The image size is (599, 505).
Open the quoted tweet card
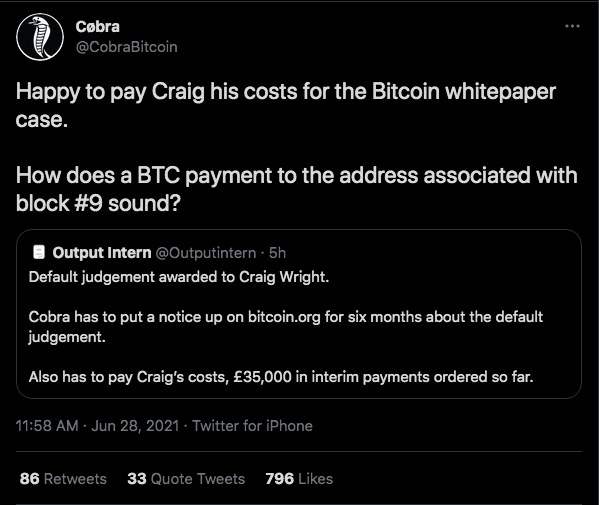[x=299, y=314]
